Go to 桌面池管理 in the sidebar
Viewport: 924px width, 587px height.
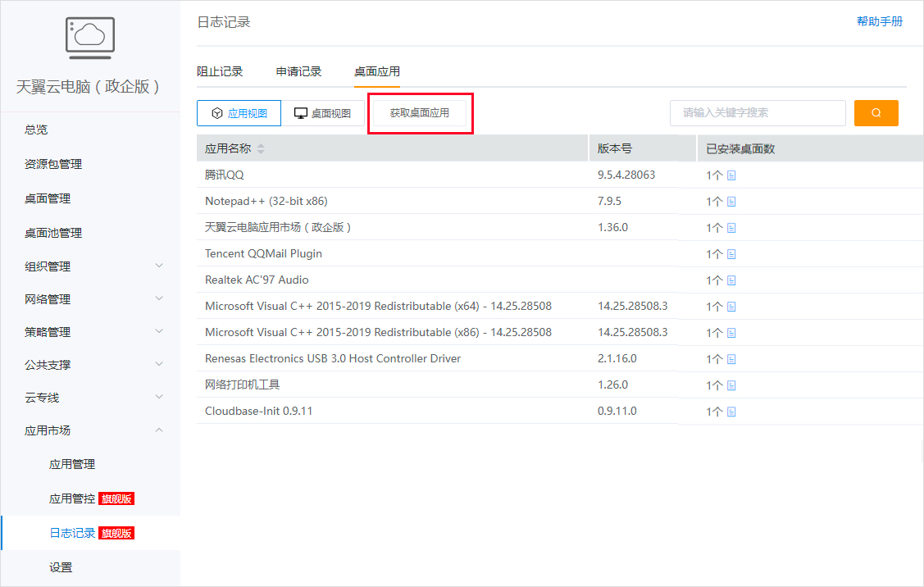click(x=53, y=233)
